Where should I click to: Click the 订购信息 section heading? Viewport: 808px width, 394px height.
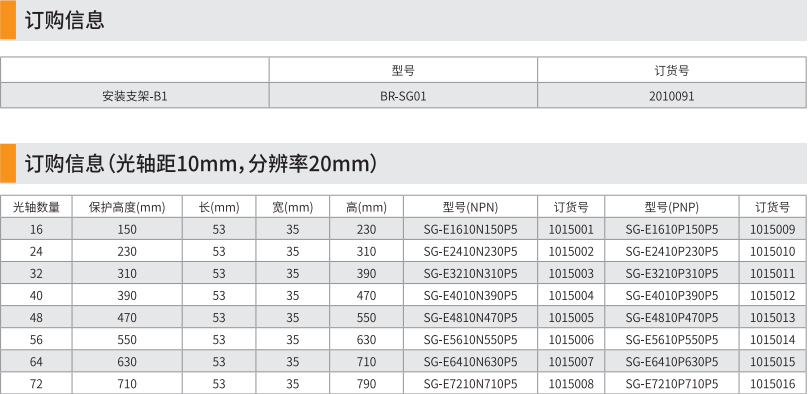pos(65,21)
